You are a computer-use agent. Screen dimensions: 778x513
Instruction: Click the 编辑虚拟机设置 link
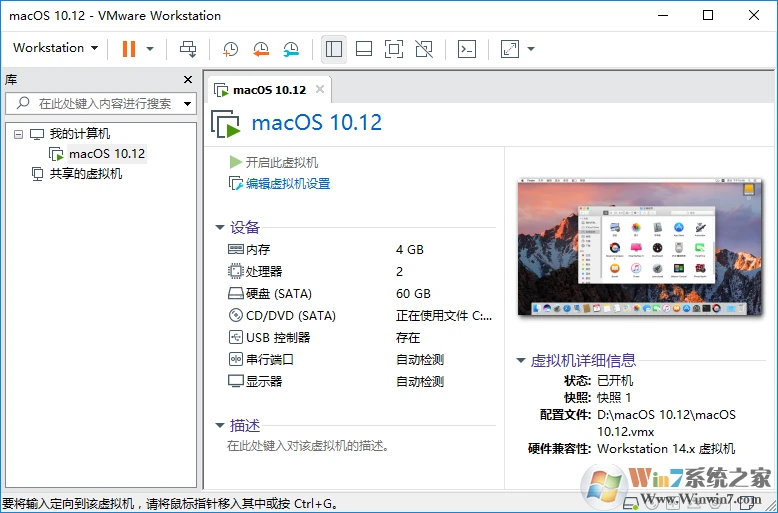pos(287,184)
